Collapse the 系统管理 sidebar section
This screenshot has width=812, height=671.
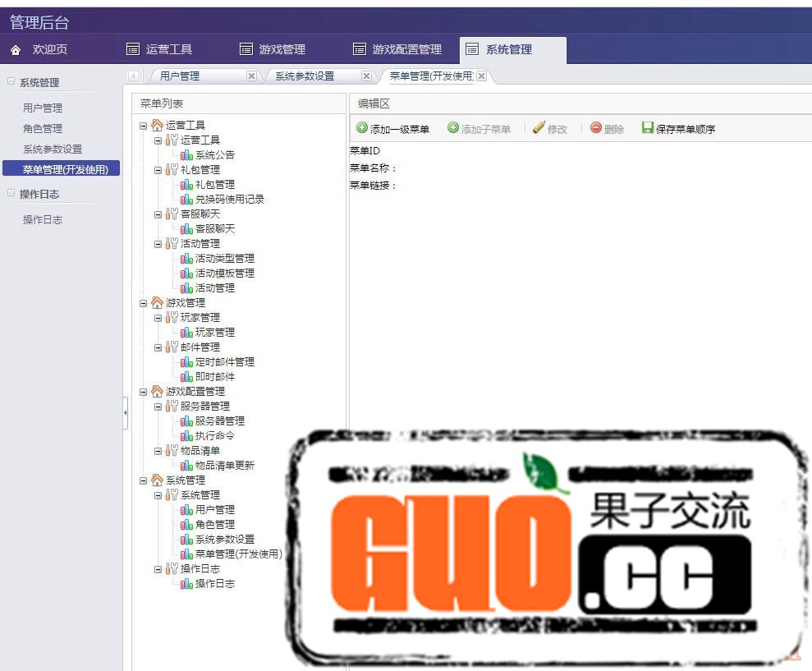coord(11,82)
